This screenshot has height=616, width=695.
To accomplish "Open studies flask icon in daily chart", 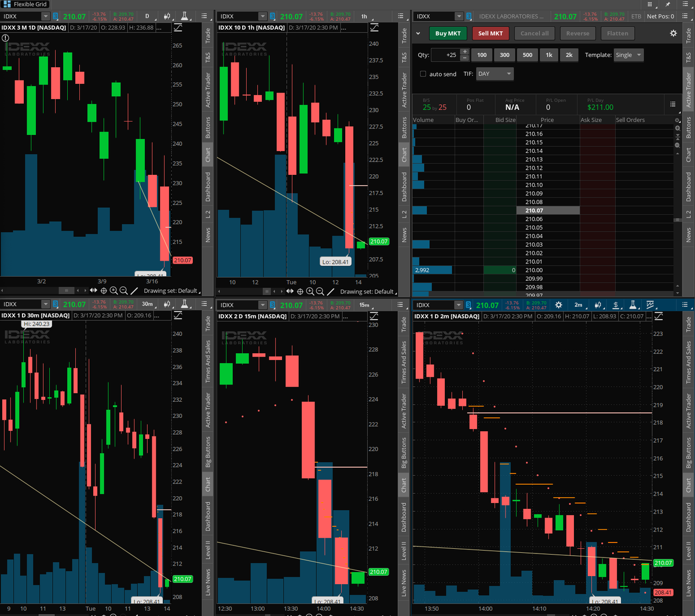I will (x=184, y=16).
